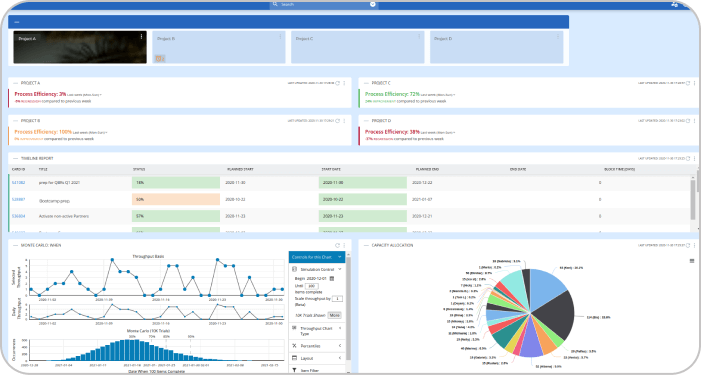Open Monte Carlo widget options menu

(x=344, y=245)
